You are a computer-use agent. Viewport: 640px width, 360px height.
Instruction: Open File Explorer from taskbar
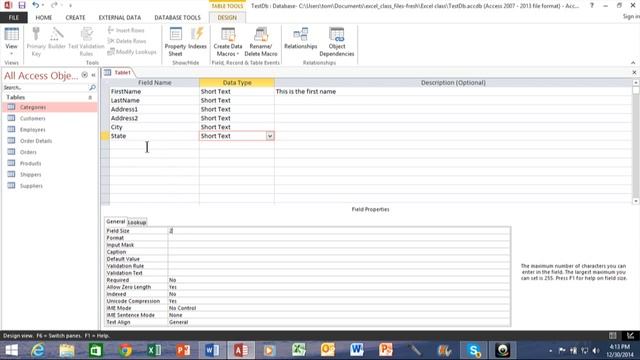(x=67, y=350)
